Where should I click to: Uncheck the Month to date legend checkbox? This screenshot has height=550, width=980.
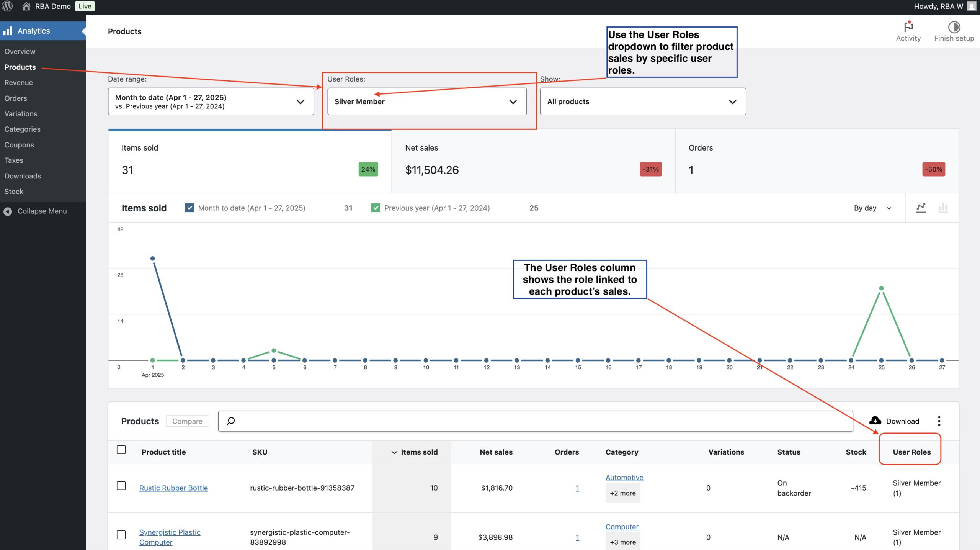point(189,208)
